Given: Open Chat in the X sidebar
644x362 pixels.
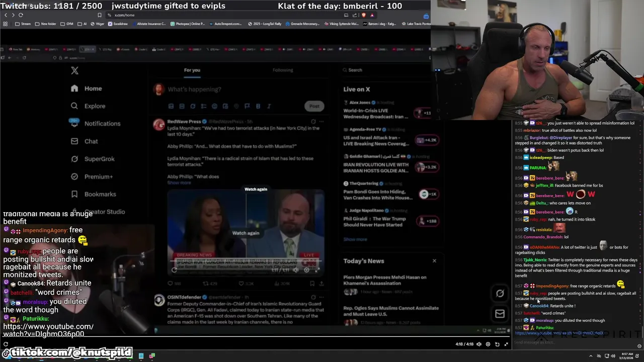Looking at the screenshot, I should click(85, 141).
